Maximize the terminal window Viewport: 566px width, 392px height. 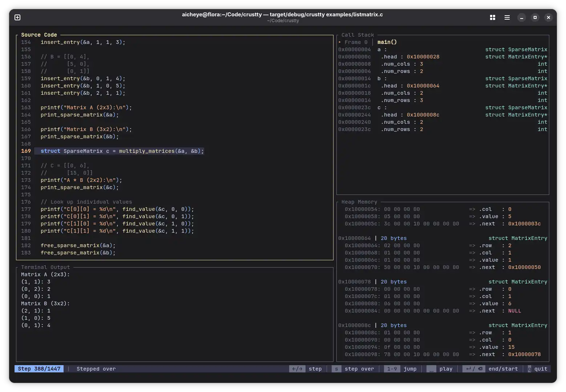535,17
